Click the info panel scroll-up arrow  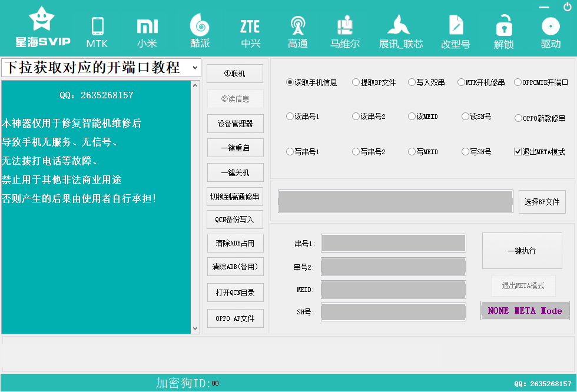[x=195, y=85]
